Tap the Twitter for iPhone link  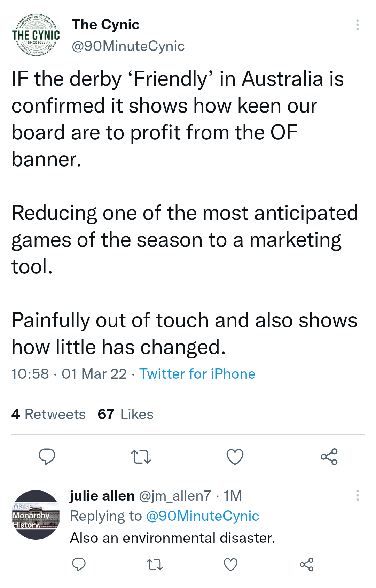coord(197,374)
